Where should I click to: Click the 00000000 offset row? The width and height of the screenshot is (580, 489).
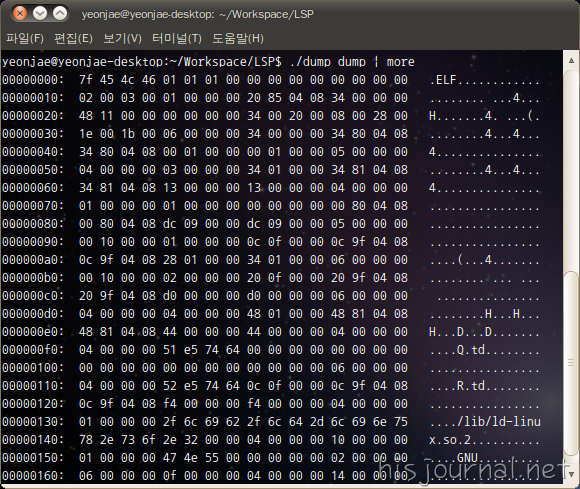[x=270, y=80]
